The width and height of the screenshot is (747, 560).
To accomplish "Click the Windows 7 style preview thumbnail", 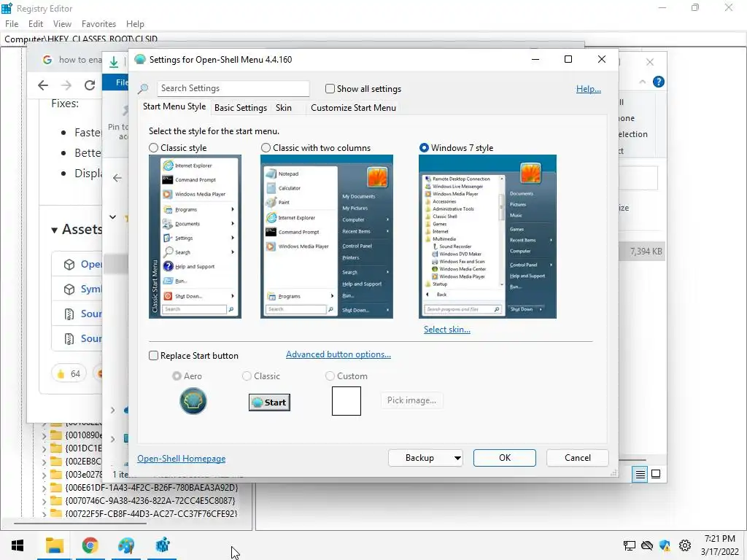I will click(x=487, y=237).
